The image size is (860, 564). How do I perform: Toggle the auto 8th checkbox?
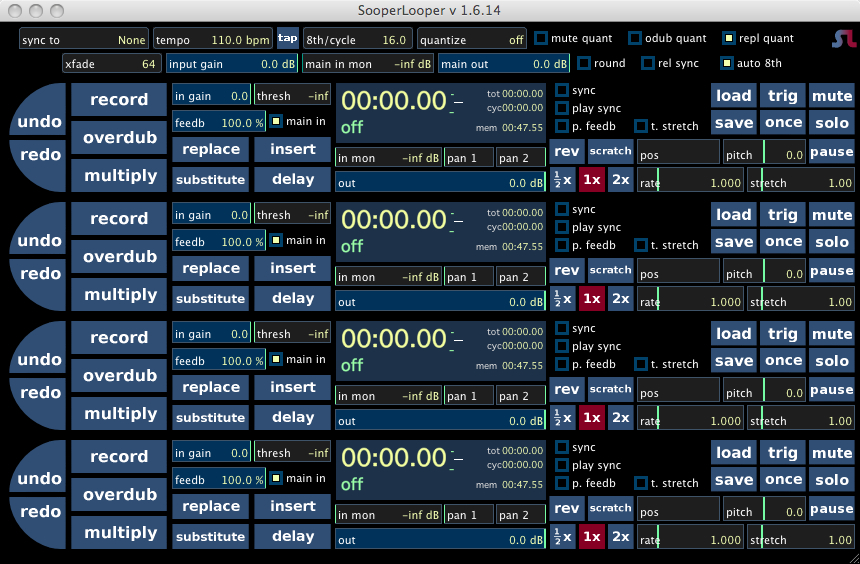click(728, 63)
